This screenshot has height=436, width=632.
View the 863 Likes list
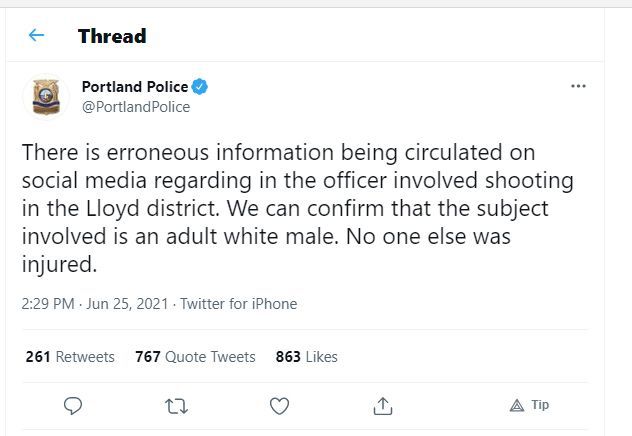click(x=308, y=357)
